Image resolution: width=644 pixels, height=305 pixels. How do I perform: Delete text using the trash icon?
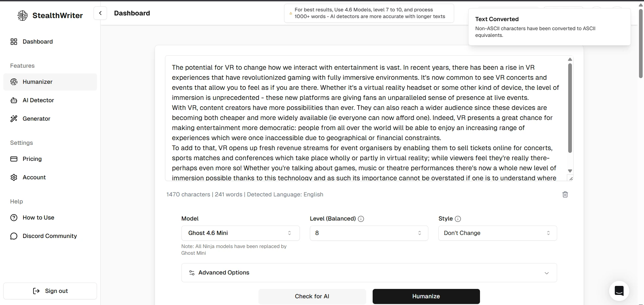coord(565,194)
